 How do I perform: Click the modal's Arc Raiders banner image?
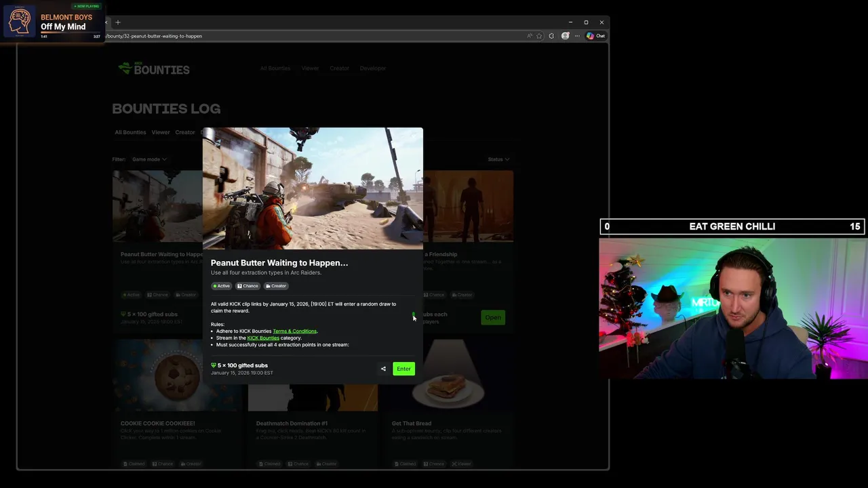[313, 188]
